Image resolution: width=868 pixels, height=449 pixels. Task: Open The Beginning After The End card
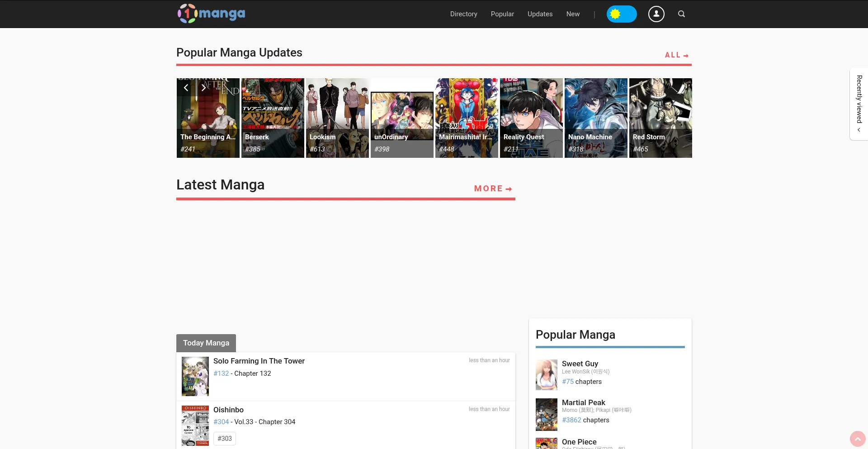[208, 118]
